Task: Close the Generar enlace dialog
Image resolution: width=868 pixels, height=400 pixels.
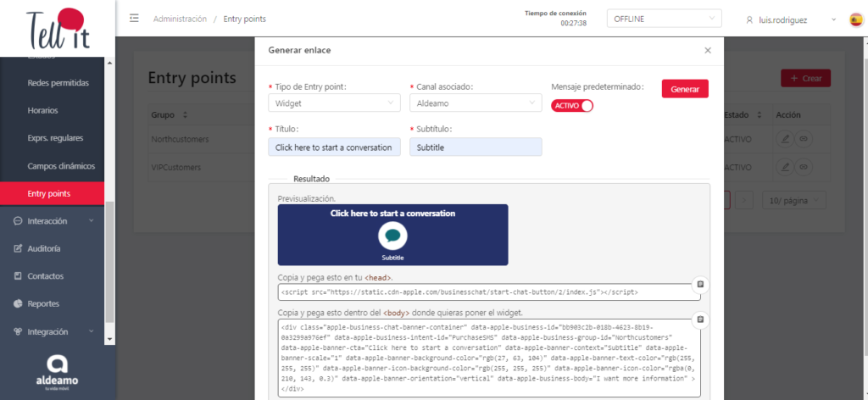Action: pyautogui.click(x=708, y=50)
